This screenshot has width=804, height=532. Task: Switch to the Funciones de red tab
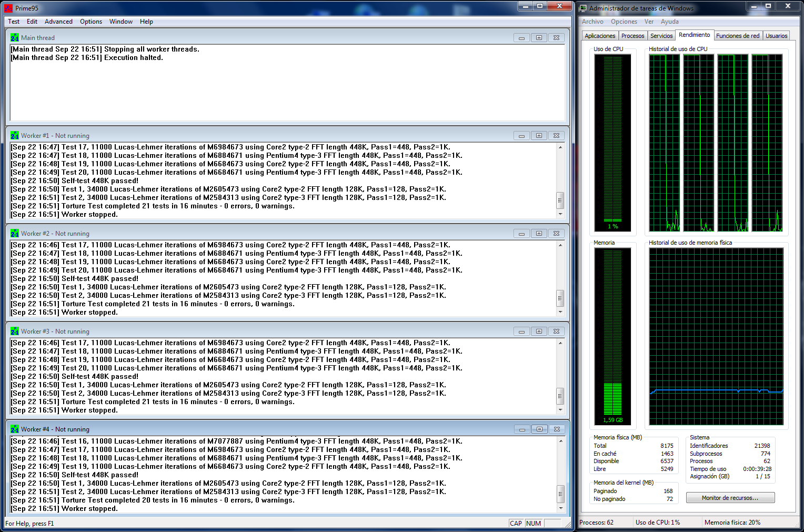point(738,36)
